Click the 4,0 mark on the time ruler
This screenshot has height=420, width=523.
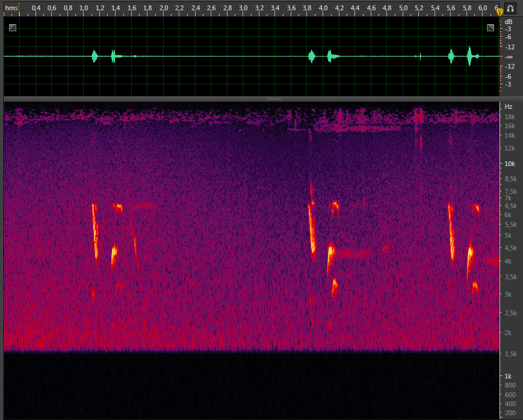coord(323,8)
